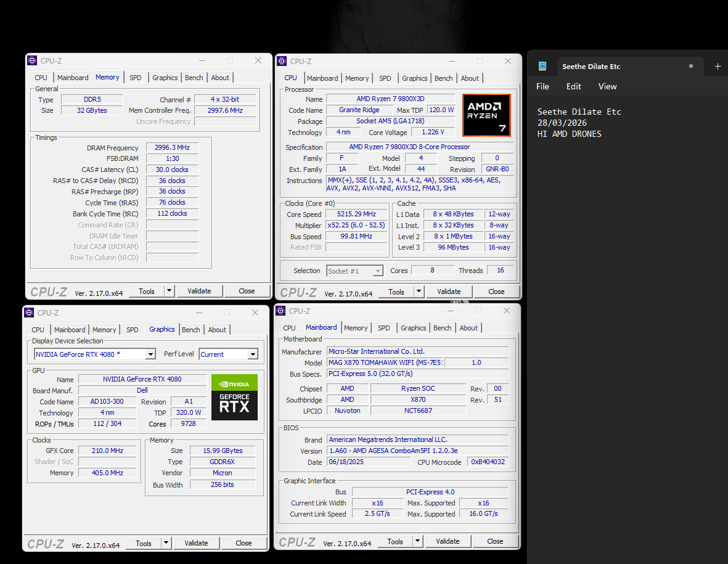The width and height of the screenshot is (728, 564).
Task: Click the Mem Controller Freq. 2997.6 MHz value
Action: tap(225, 110)
